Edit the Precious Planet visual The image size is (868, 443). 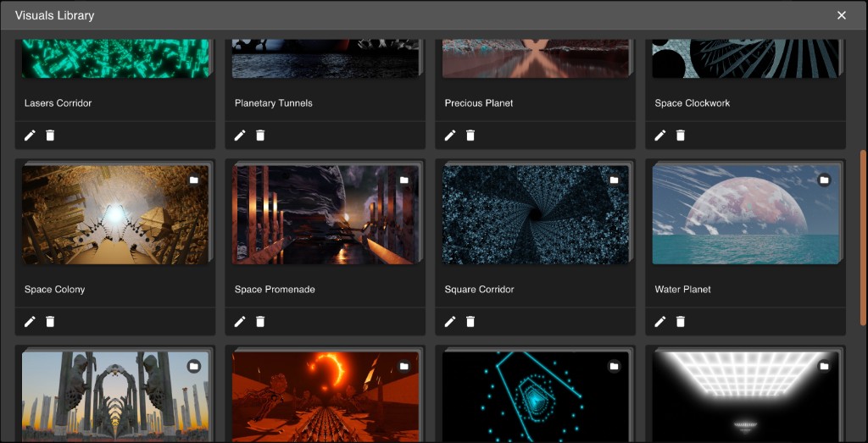(x=450, y=136)
